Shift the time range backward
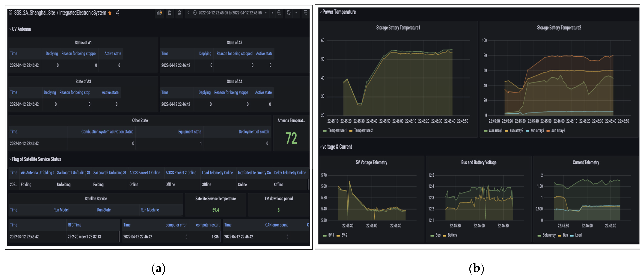The image size is (644, 279). pos(188,13)
